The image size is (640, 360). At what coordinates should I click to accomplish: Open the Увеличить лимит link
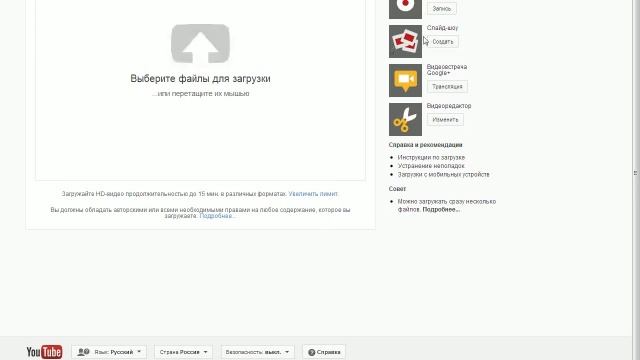[313, 194]
